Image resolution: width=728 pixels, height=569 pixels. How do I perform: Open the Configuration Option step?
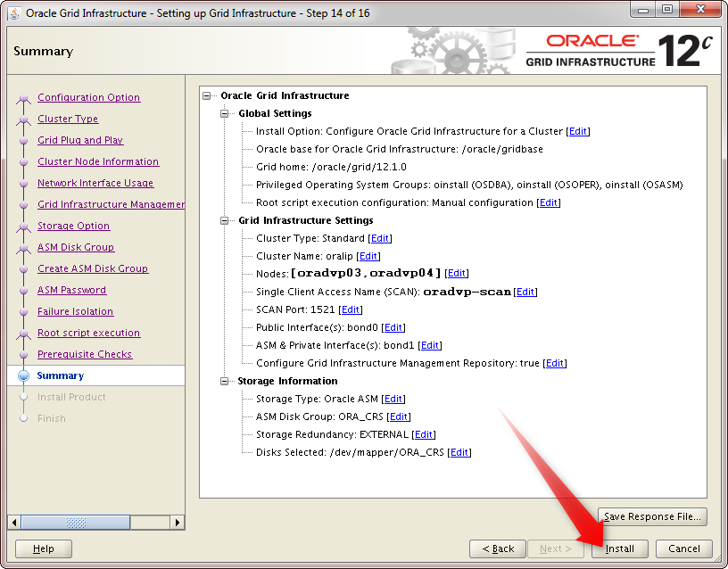(88, 97)
